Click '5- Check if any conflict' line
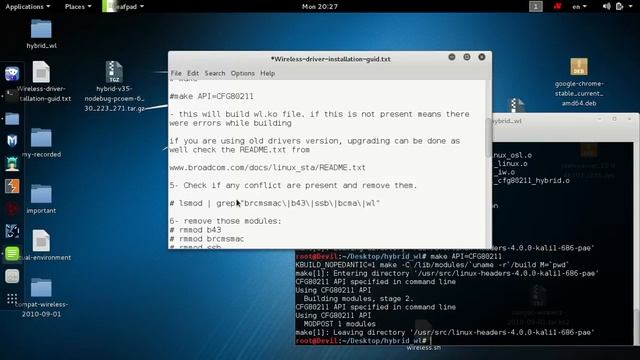 [x=293, y=186]
